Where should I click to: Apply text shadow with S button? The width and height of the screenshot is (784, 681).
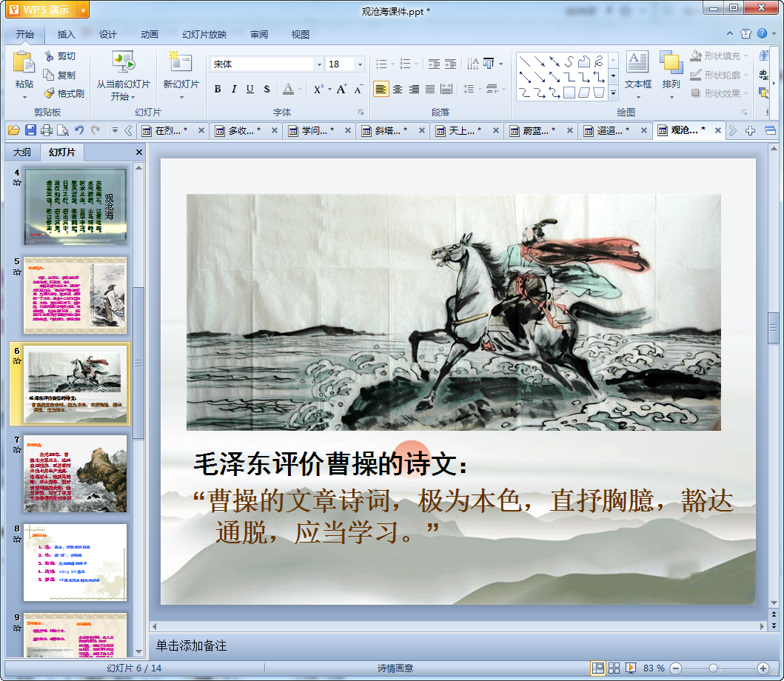[x=267, y=89]
